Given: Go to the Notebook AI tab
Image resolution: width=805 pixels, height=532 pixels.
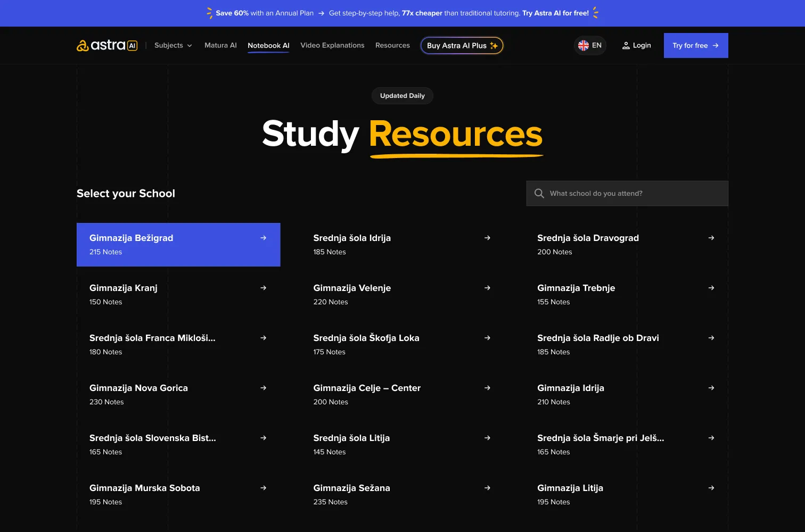Looking at the screenshot, I should click(268, 46).
